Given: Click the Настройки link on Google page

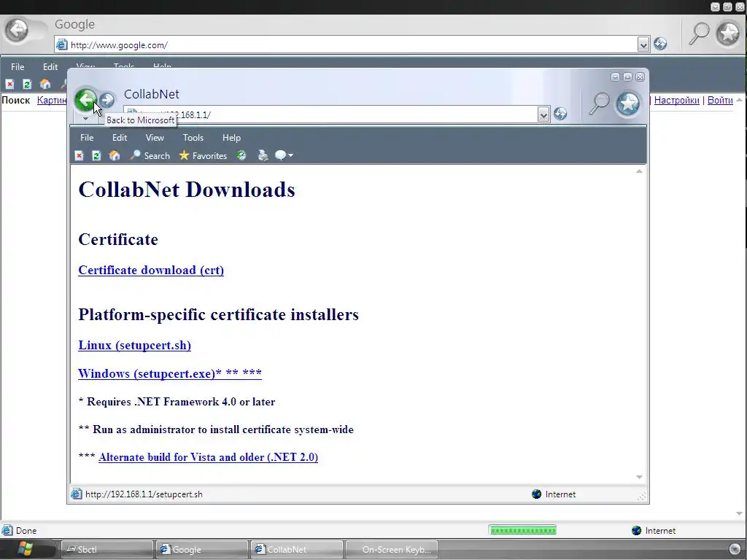Looking at the screenshot, I should tap(676, 100).
